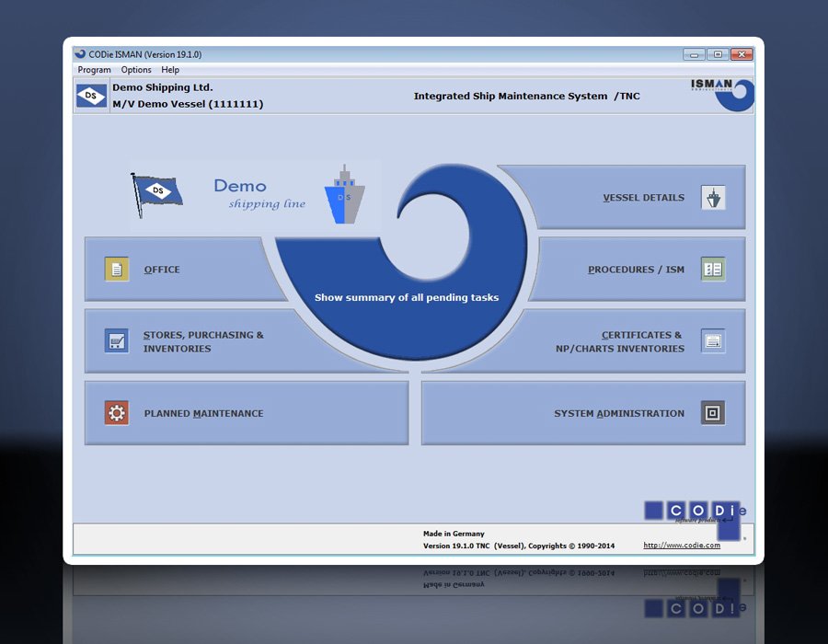
Task: Open SYSTEM ADMINISTRATION module
Action: (x=583, y=413)
